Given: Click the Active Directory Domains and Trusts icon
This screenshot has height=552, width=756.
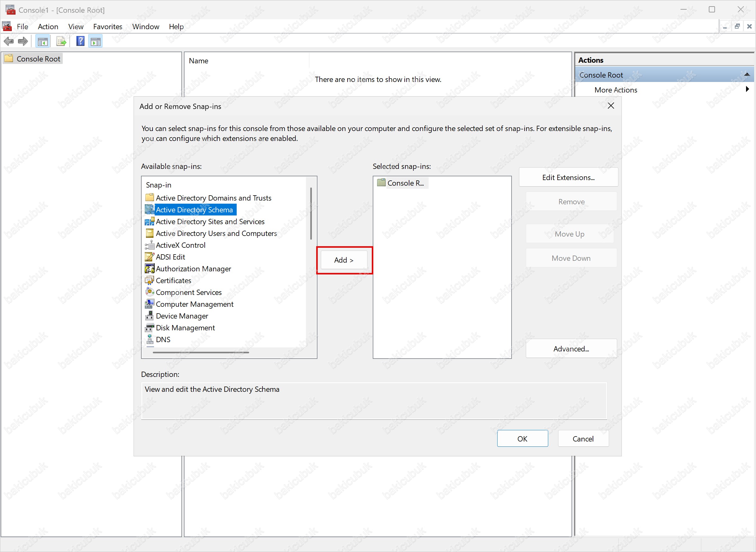Looking at the screenshot, I should (150, 197).
